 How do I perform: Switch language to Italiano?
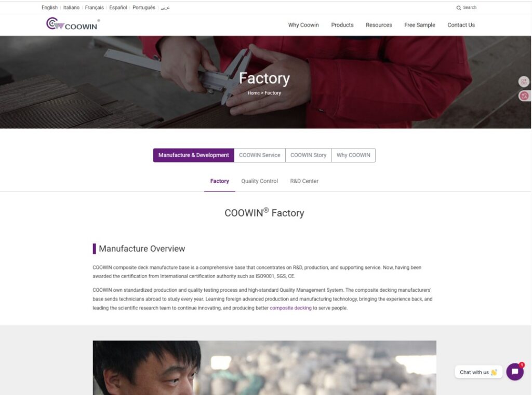point(71,7)
